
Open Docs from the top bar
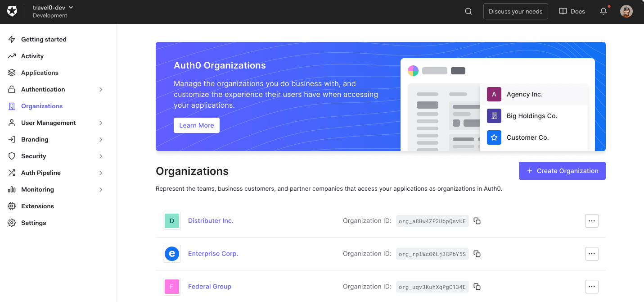[x=572, y=11]
